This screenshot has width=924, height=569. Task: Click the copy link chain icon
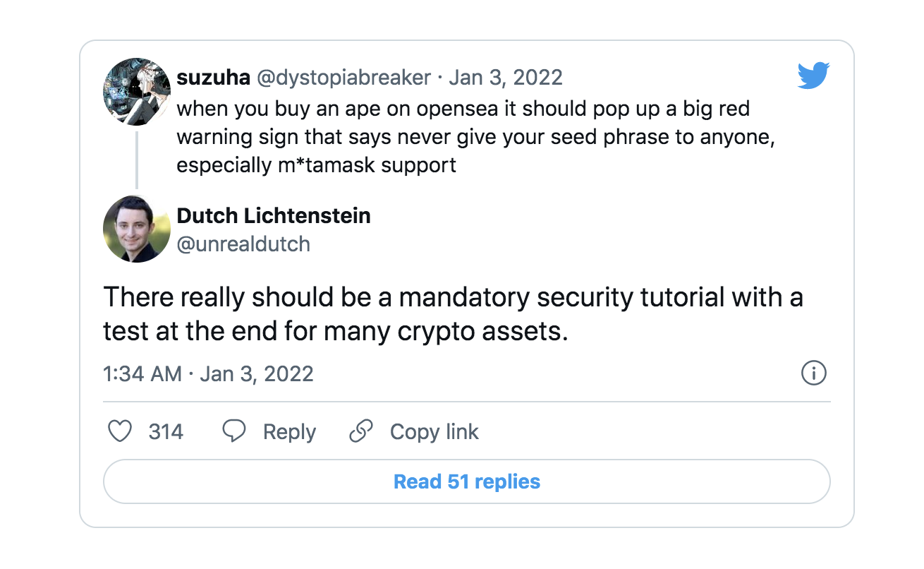pos(361,431)
